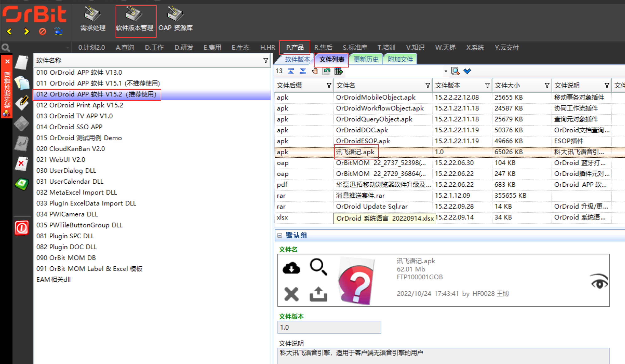Click the pencil edit sidebar icon
This screenshot has height=364, width=625.
click(x=22, y=103)
